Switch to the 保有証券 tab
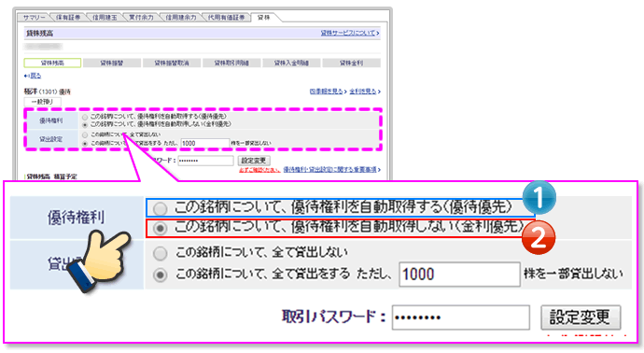The image size is (644, 353). (68, 17)
